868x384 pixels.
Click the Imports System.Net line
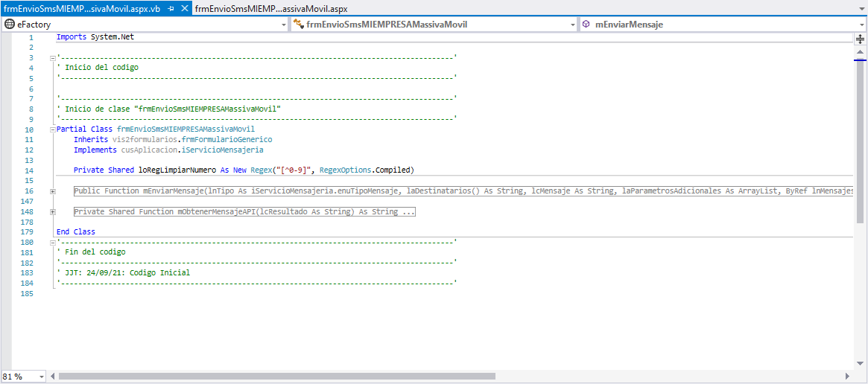(95, 37)
